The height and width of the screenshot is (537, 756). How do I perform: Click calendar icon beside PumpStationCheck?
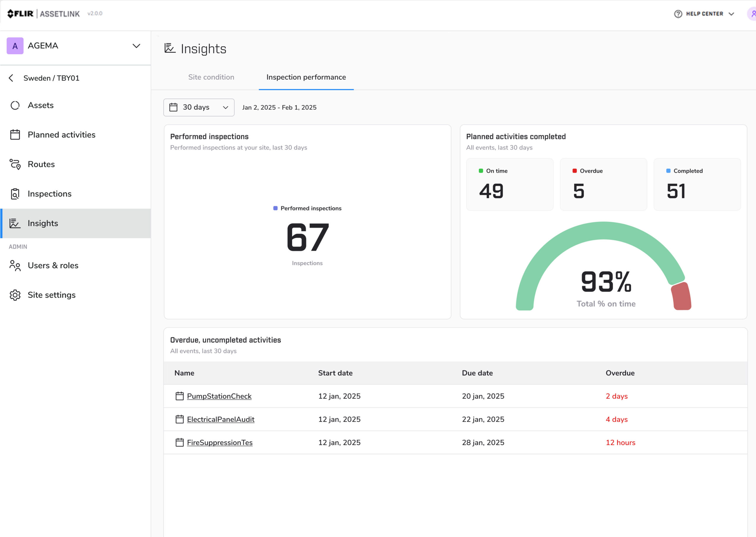[x=179, y=396]
